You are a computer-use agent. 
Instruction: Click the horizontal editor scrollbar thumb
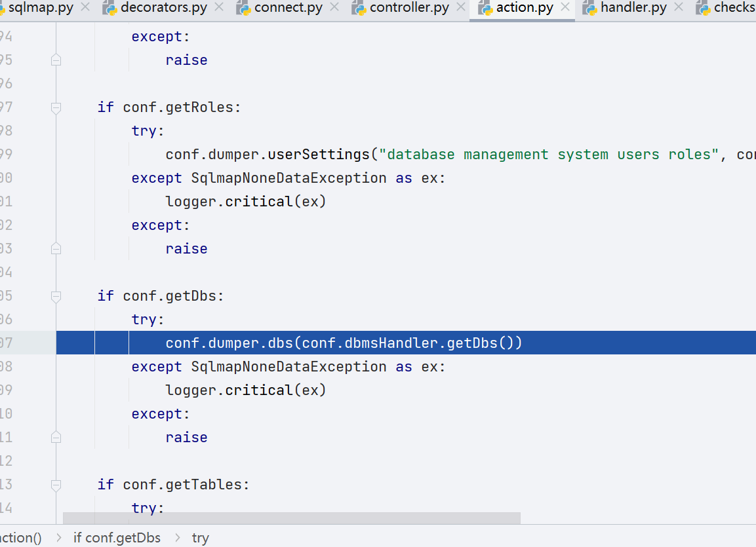tap(292, 518)
